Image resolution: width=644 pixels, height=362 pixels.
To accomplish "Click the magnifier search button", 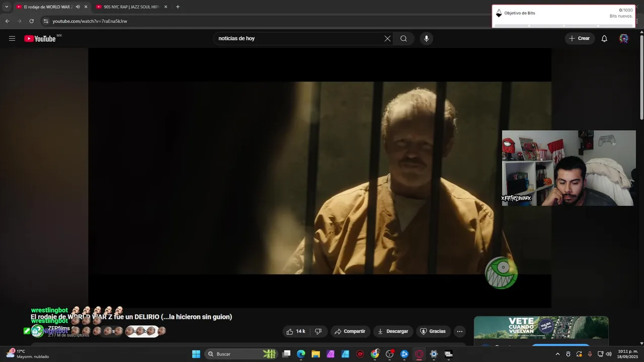I will pos(404,39).
